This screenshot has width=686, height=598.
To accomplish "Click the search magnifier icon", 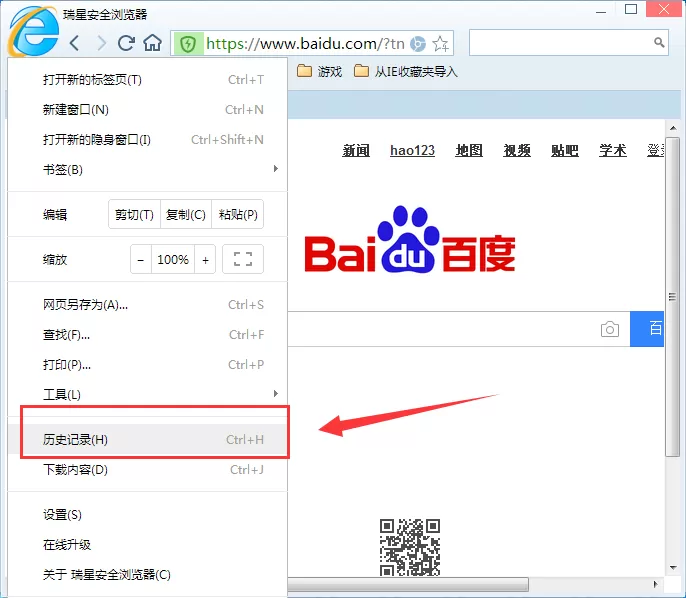I will coord(658,42).
